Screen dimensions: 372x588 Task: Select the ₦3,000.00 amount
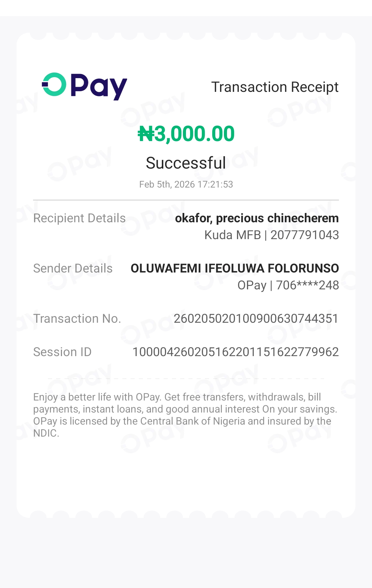click(x=186, y=134)
